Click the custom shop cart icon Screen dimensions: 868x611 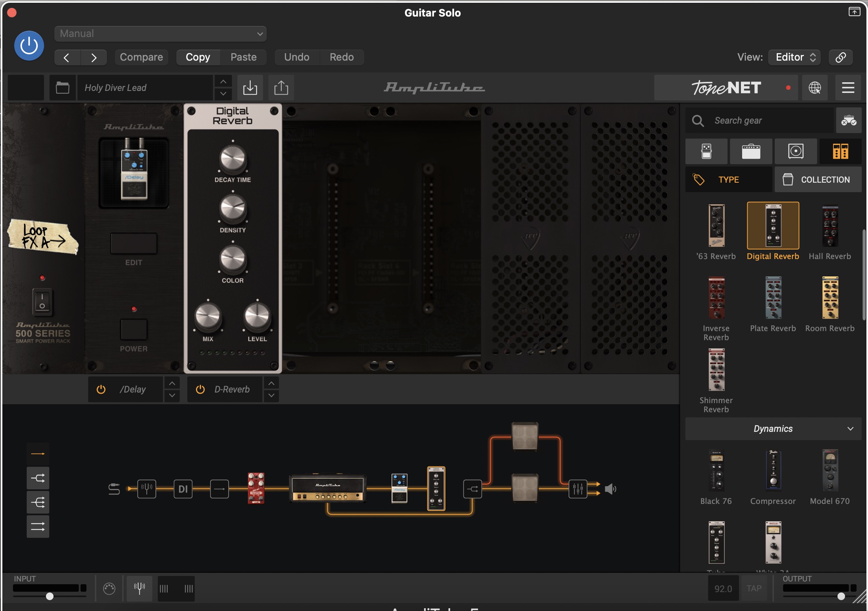[849, 120]
